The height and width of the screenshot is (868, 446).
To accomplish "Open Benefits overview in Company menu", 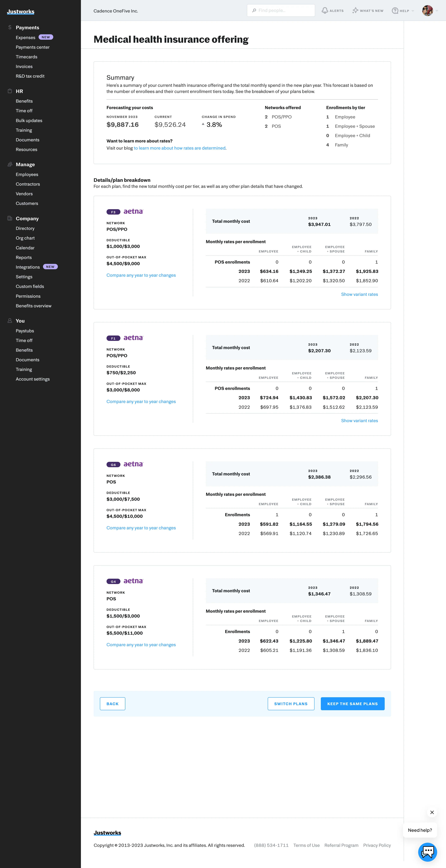I will (33, 306).
